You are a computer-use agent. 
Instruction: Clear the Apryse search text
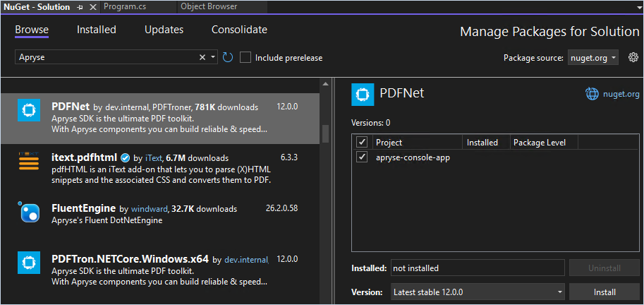(202, 58)
